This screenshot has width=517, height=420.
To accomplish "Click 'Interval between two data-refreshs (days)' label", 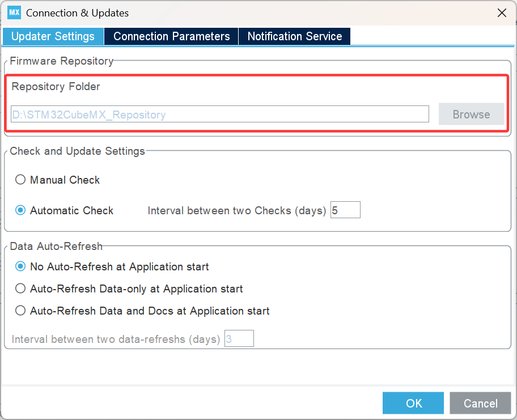I will point(116,339).
